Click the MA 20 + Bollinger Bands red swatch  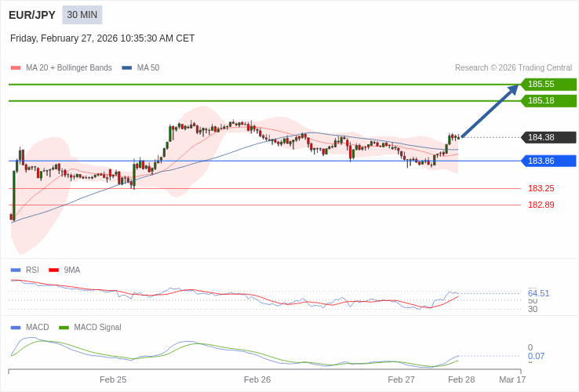[x=16, y=68]
